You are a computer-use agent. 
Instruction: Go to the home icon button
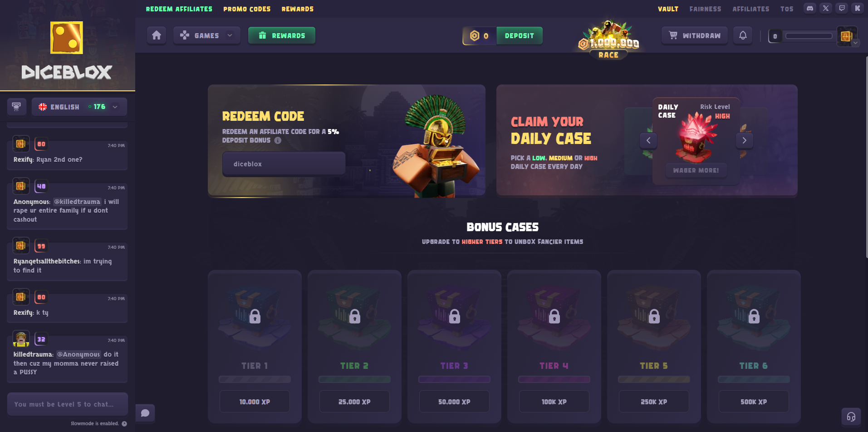tap(157, 35)
